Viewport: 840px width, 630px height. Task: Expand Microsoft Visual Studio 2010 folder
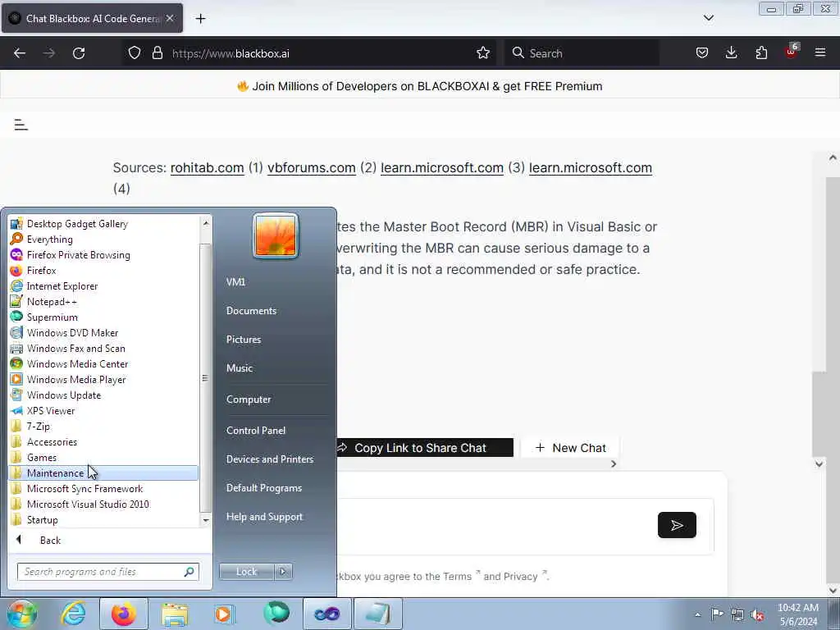(88, 504)
